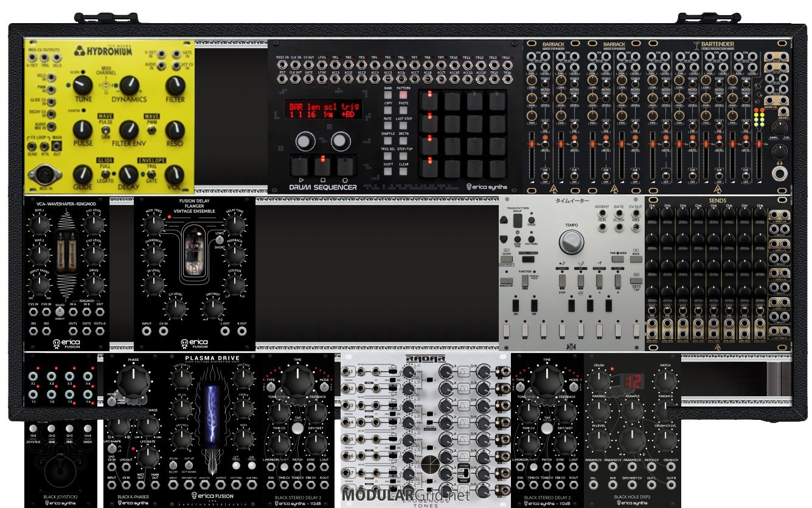Viewport: 812px width, 508px height.
Task: Click the VOL knob on Hydronium
Action: 175,174
